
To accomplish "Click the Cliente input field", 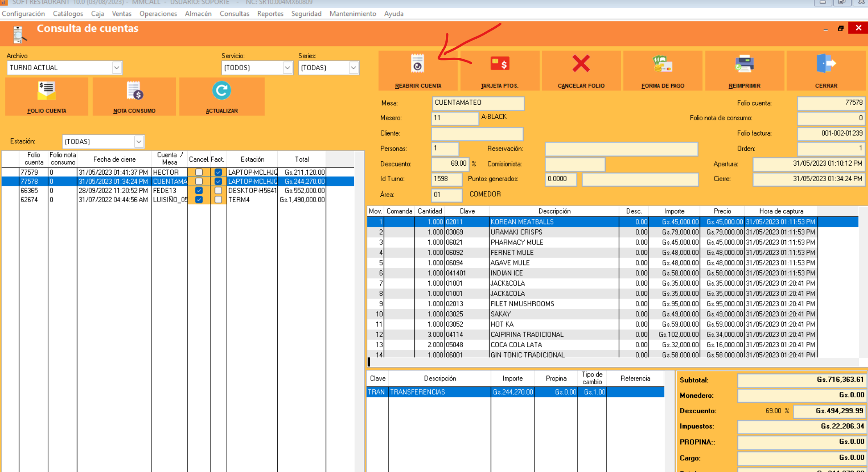I will (477, 134).
